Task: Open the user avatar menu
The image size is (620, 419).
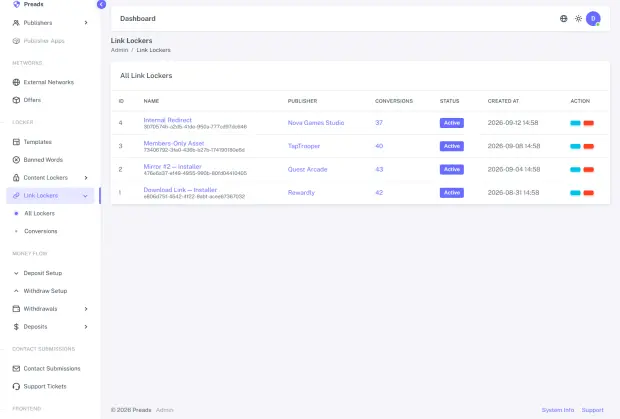Action: click(x=593, y=19)
